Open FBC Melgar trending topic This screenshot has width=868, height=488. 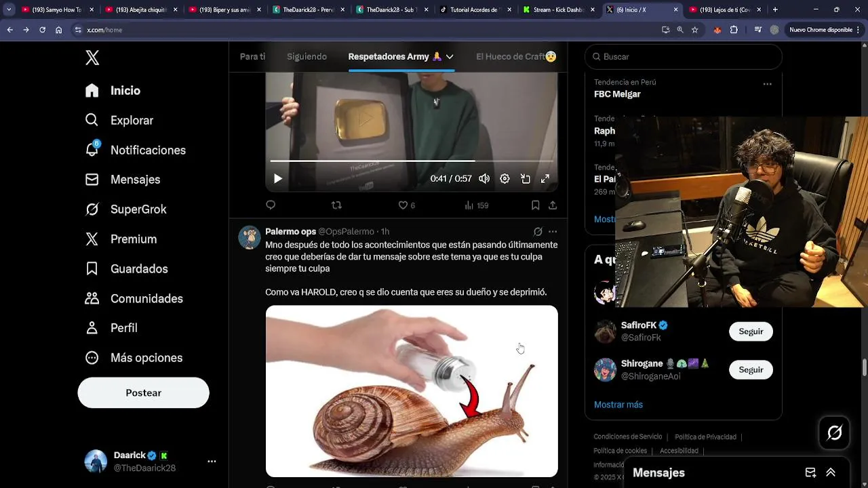click(617, 94)
